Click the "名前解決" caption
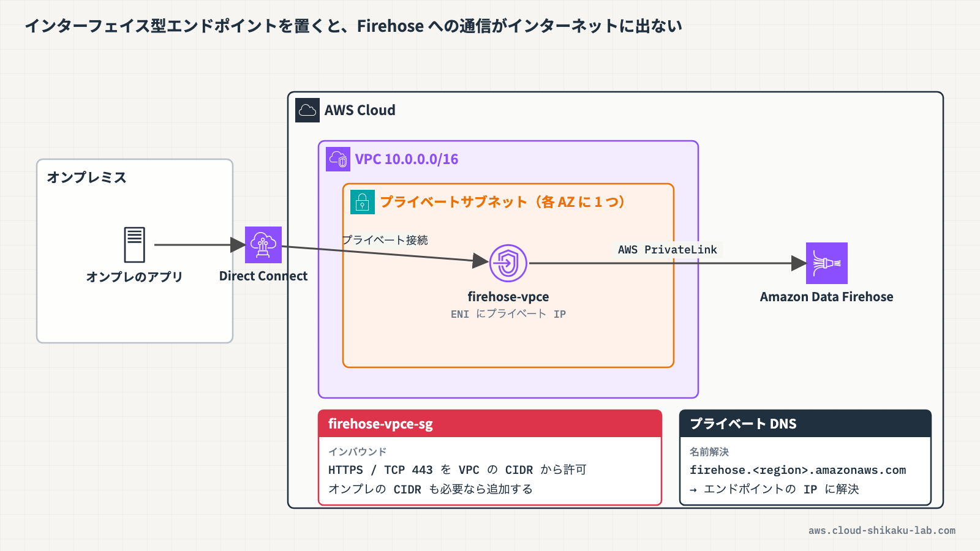980x551 pixels. coord(709,452)
